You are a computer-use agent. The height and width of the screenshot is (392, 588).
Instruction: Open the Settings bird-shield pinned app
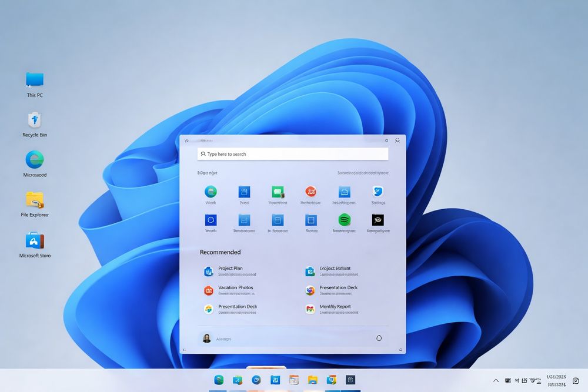click(x=378, y=195)
